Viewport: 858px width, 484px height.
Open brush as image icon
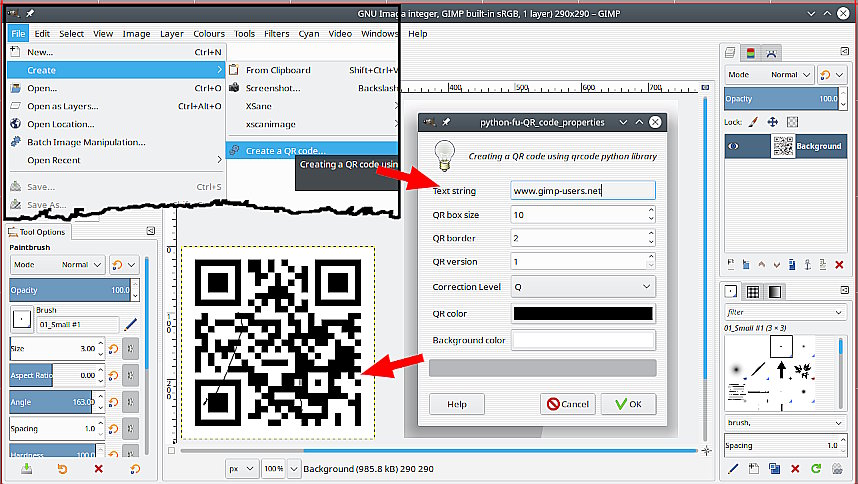[837, 468]
